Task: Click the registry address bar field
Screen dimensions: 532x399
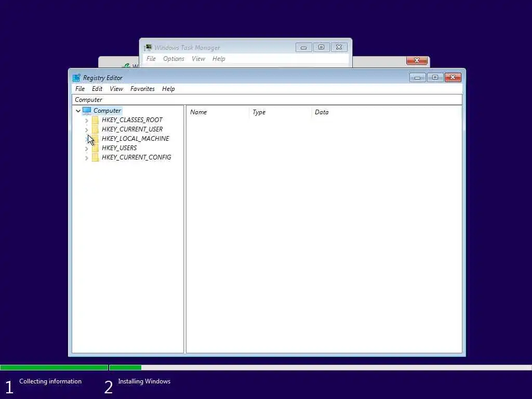Action: point(267,100)
